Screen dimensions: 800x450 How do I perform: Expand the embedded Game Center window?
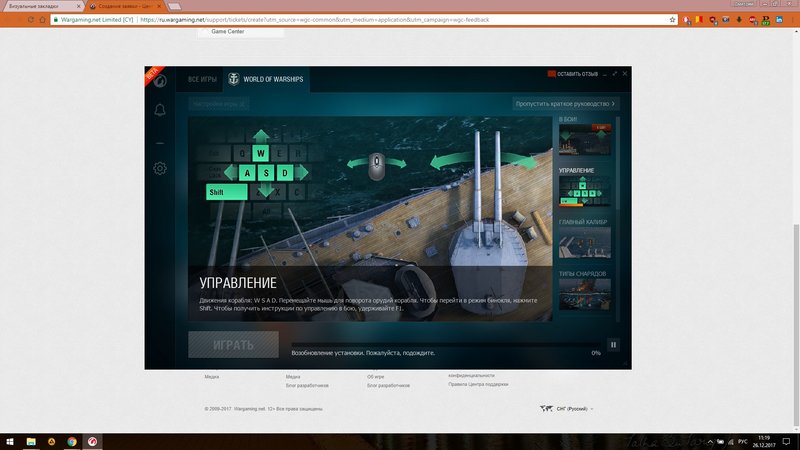(615, 74)
